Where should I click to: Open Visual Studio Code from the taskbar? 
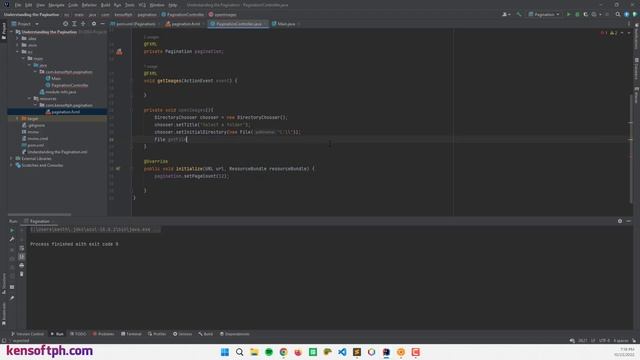[x=342, y=352]
